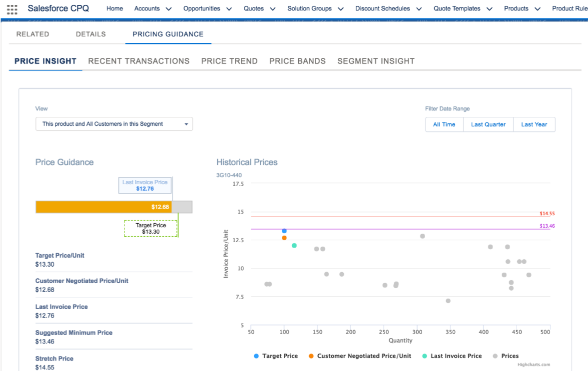Click the orange $12.68 price guidance bar
Viewport: 588px width, 371px height.
103,207
